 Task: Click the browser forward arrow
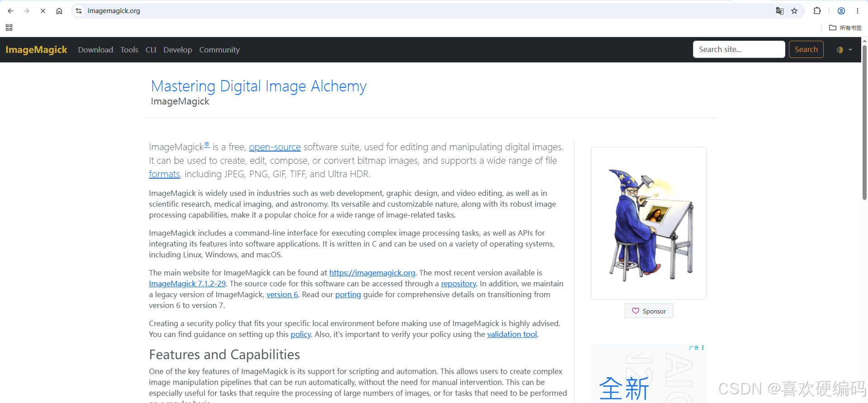27,11
